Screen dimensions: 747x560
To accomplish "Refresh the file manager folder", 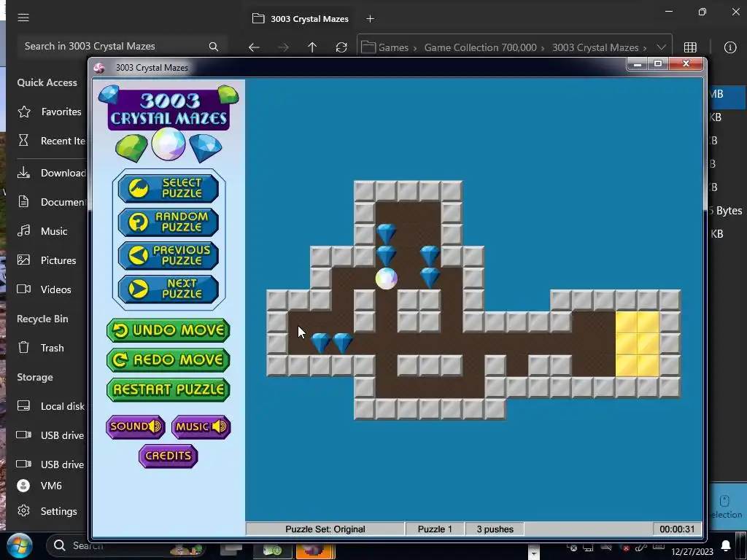I will 341,47.
